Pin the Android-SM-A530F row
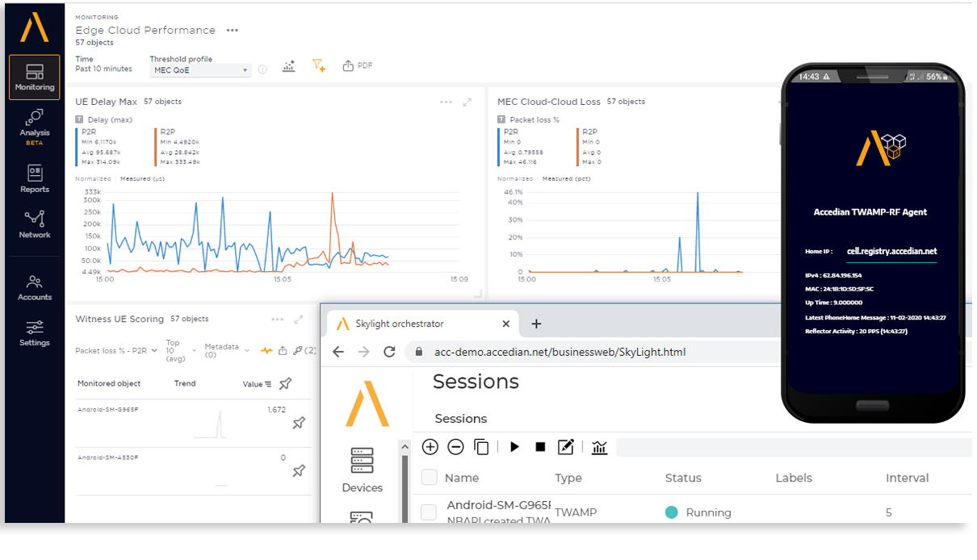The image size is (977, 560). 299,470
